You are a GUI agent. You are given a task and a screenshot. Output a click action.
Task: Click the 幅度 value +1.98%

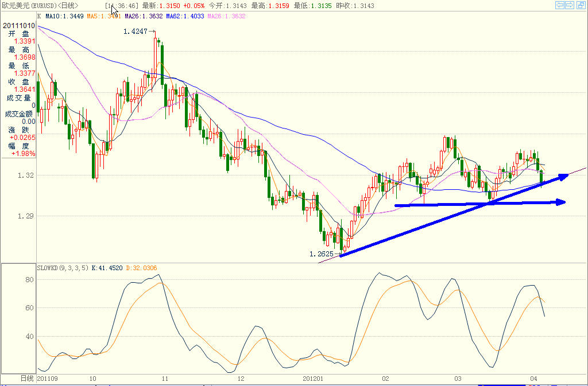[23, 154]
